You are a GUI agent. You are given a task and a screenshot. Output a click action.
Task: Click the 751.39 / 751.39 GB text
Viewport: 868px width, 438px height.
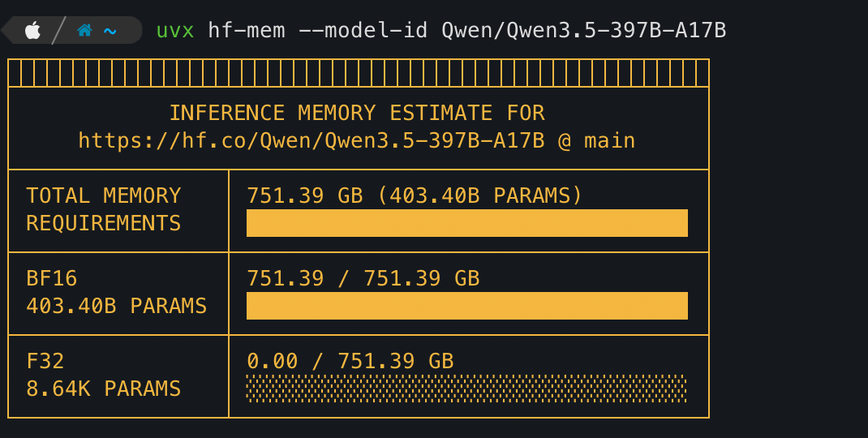(x=363, y=279)
